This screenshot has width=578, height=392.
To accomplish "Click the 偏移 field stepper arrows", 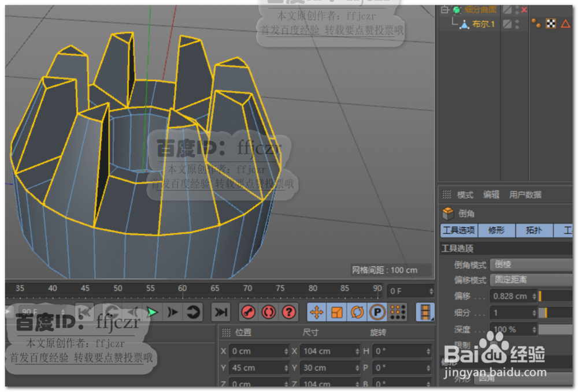I will [x=535, y=296].
